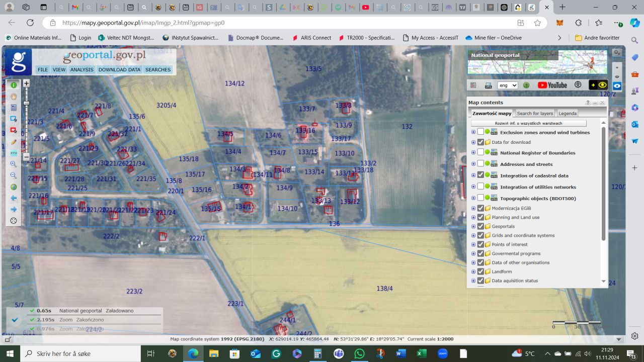The height and width of the screenshot is (362, 644).
Task: Click Rozwiń inf. o wszystkich warstwach button
Action: (528, 123)
